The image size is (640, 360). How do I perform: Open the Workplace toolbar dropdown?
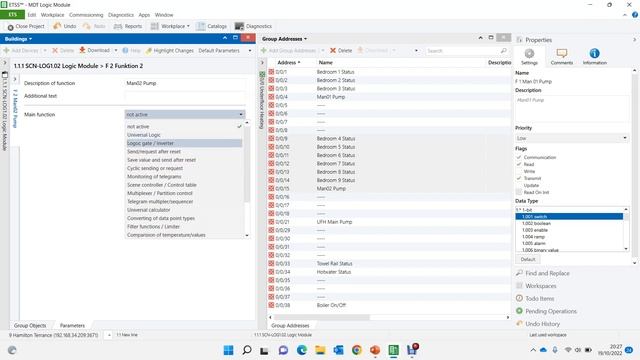click(170, 26)
